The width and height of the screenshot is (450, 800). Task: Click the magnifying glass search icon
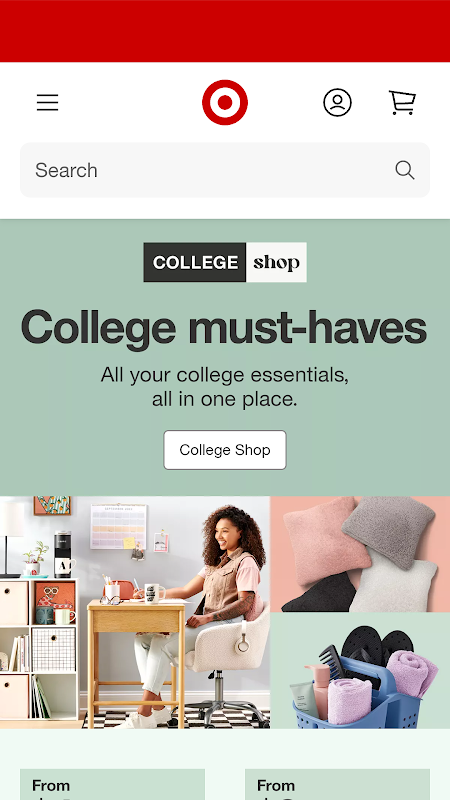coord(405,170)
